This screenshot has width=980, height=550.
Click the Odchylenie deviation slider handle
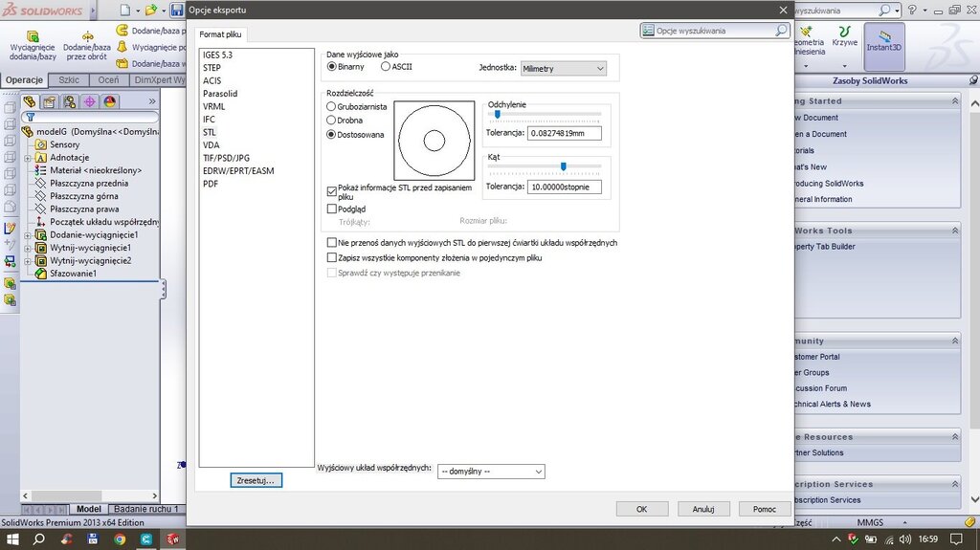pyautogui.click(x=498, y=114)
